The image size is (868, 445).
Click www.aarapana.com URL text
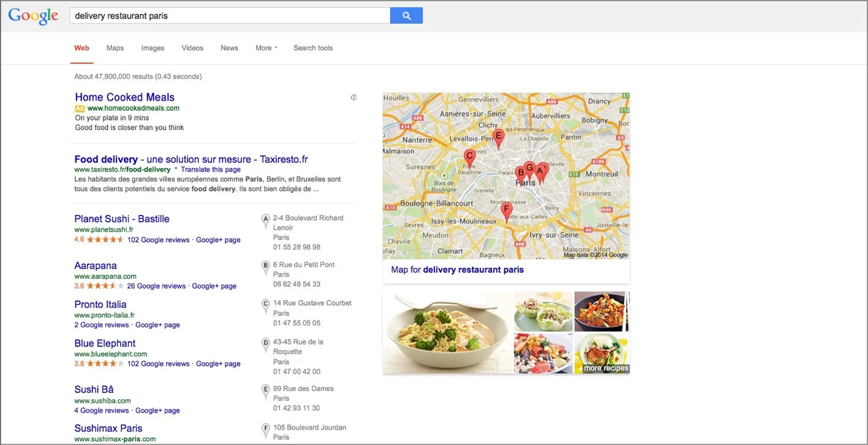coord(105,276)
